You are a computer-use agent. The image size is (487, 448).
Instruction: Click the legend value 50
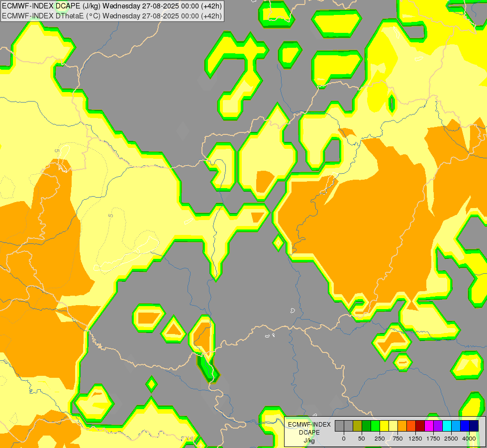(x=361, y=439)
